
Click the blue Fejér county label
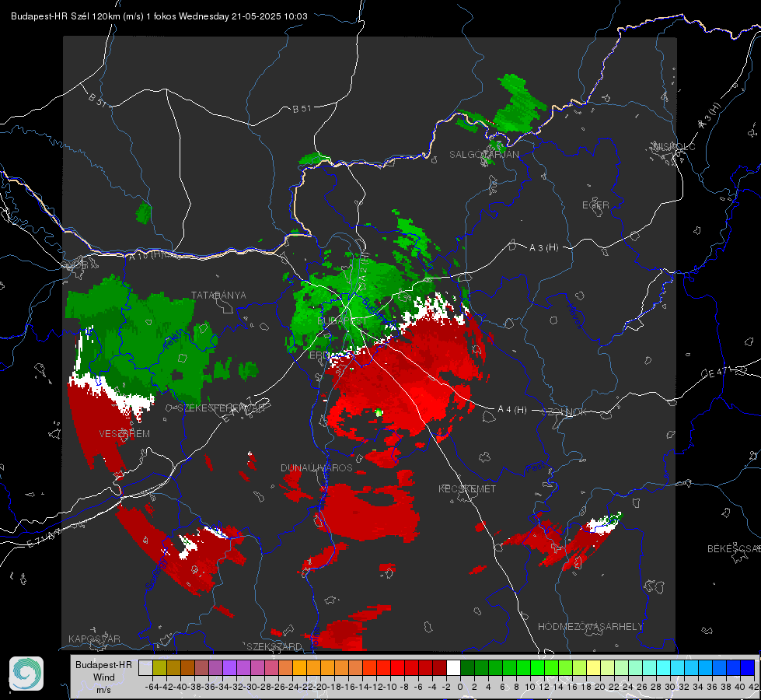(173, 340)
